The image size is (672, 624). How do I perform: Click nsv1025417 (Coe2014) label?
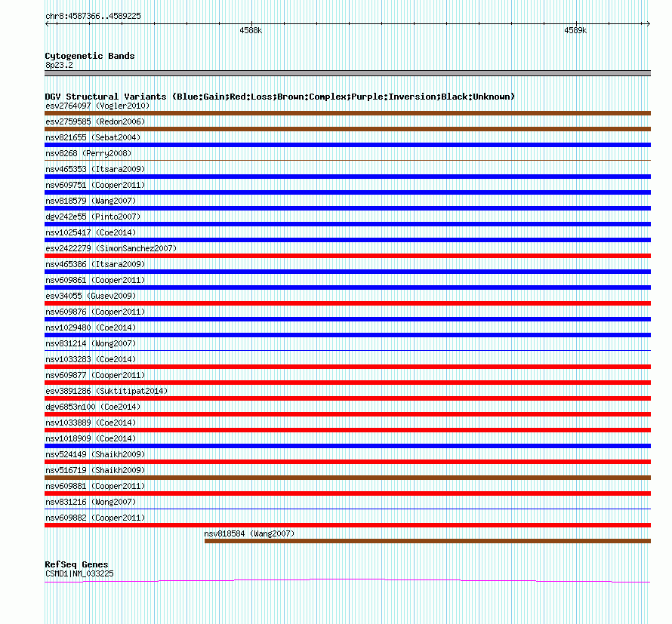pos(91,232)
